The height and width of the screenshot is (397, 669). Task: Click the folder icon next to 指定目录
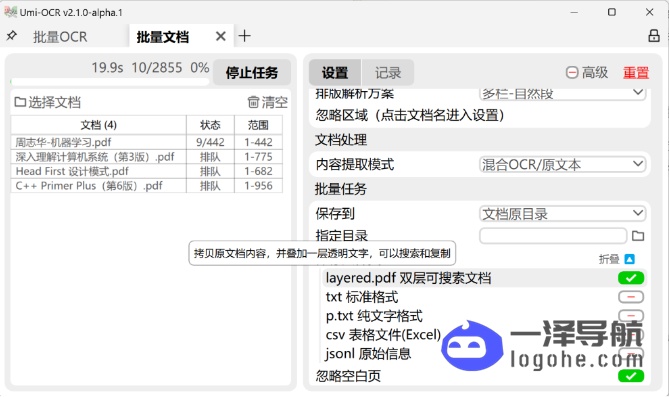638,236
